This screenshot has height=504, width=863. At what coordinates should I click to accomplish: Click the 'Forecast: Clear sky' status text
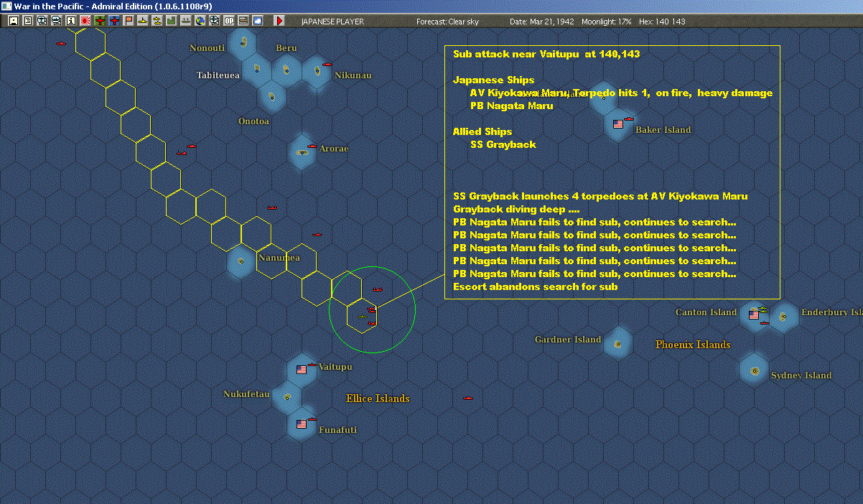[447, 22]
